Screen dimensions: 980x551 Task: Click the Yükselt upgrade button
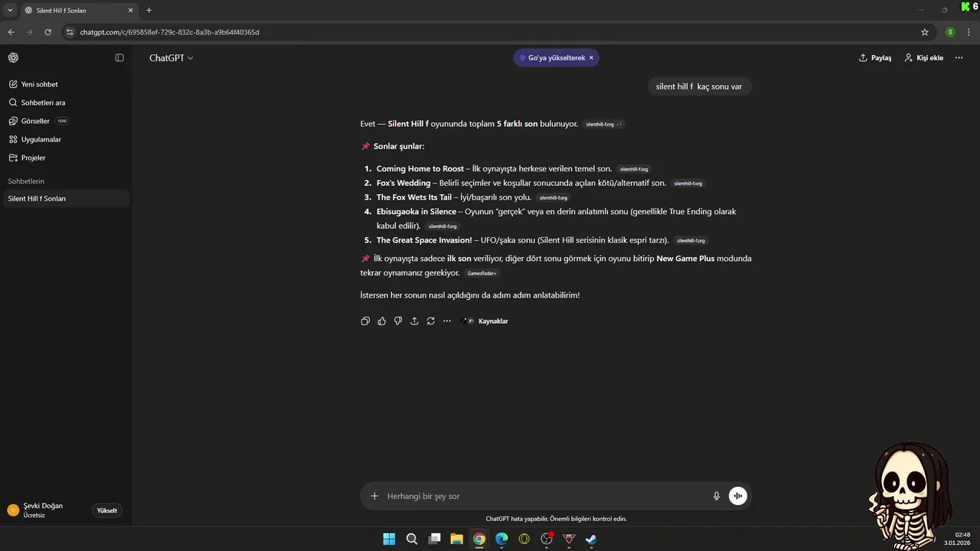(107, 510)
